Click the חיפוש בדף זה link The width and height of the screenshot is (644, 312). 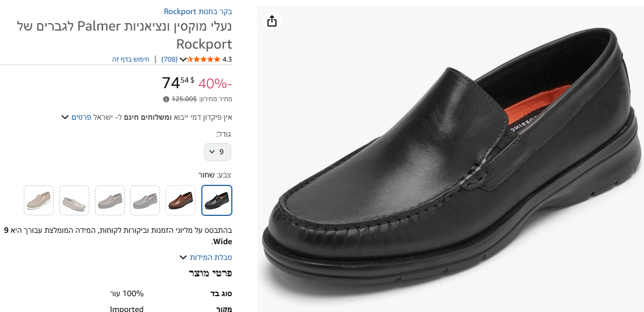click(131, 59)
